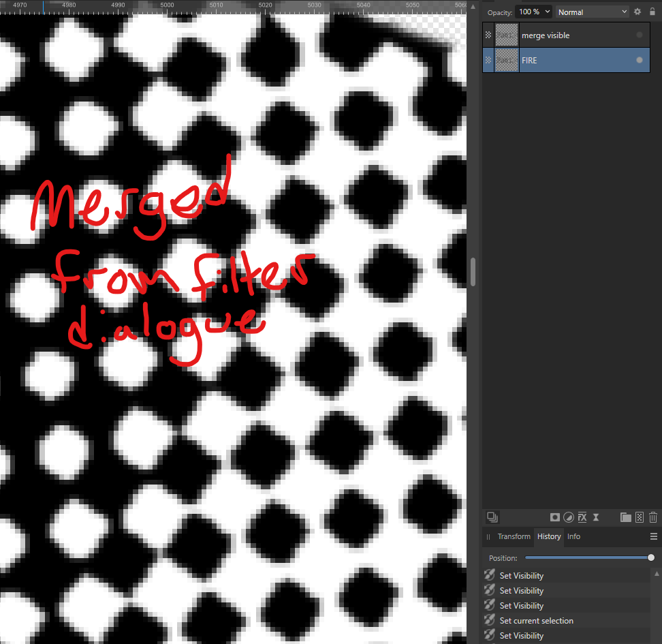Select the FIRE layer thumbnail
The image size is (662, 644).
tap(506, 60)
